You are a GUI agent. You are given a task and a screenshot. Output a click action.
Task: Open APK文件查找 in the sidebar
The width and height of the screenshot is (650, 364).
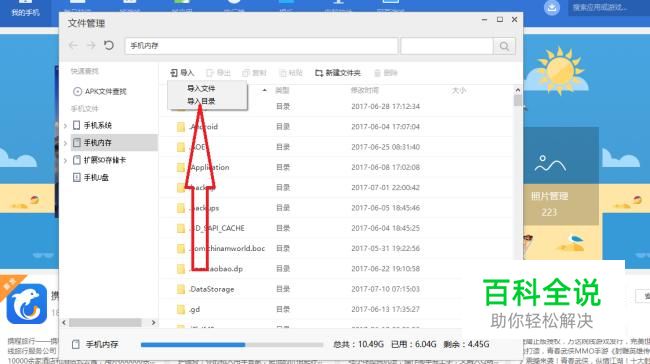click(99, 91)
